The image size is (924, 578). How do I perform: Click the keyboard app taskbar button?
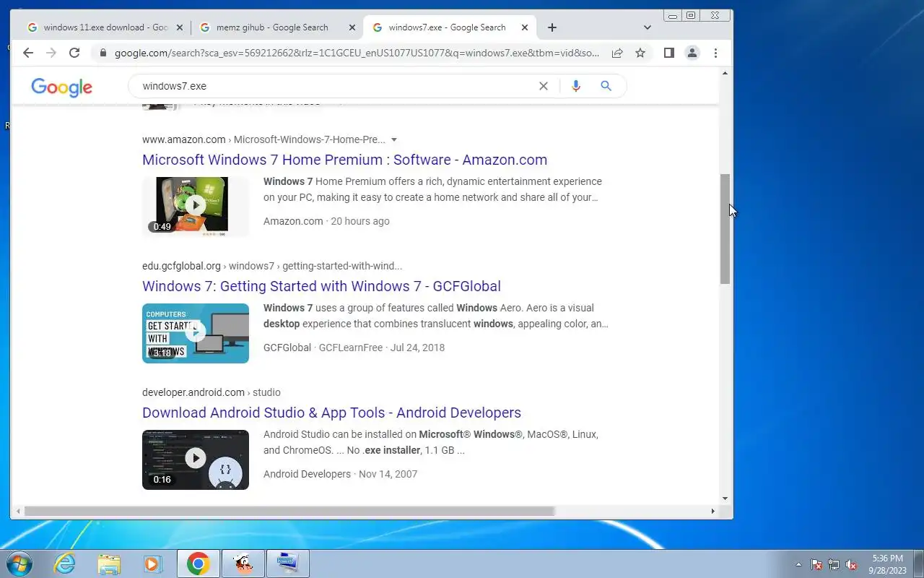(x=288, y=564)
